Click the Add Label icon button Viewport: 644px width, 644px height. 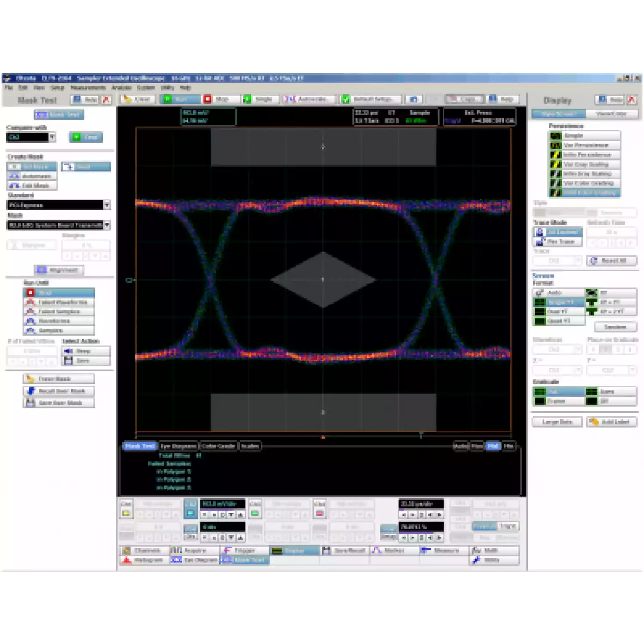point(594,422)
